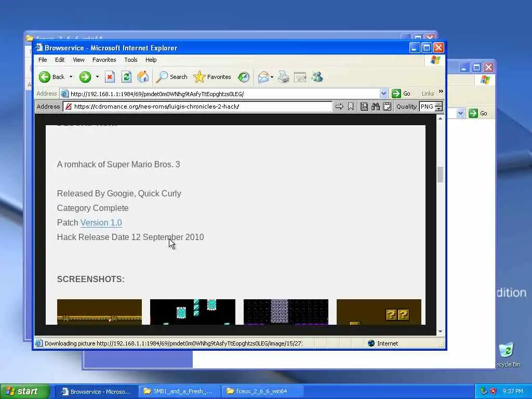
Task: Increase quality with stepper up arrow
Action: pos(438,104)
